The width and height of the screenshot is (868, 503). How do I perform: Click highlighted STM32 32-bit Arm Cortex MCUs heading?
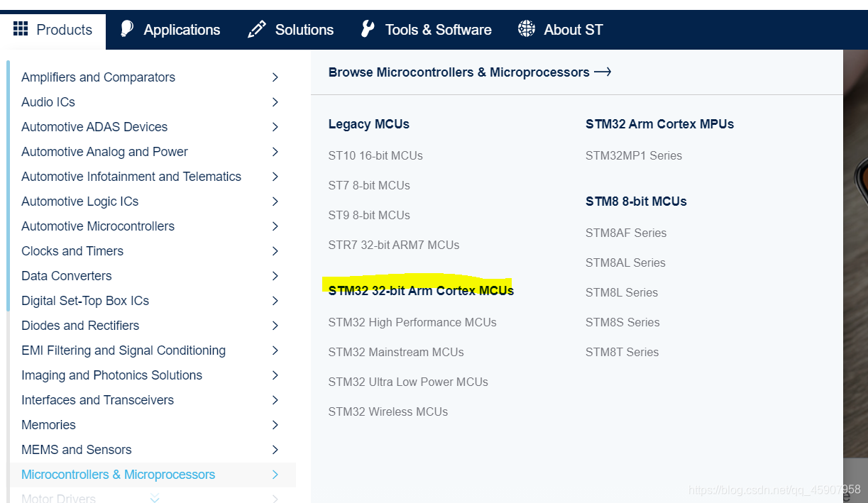click(420, 290)
